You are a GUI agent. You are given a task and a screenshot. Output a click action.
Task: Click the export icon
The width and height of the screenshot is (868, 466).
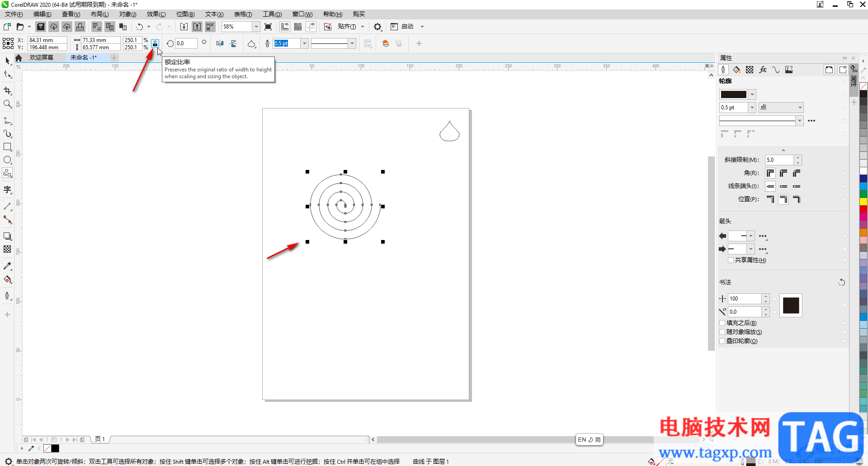click(x=197, y=27)
